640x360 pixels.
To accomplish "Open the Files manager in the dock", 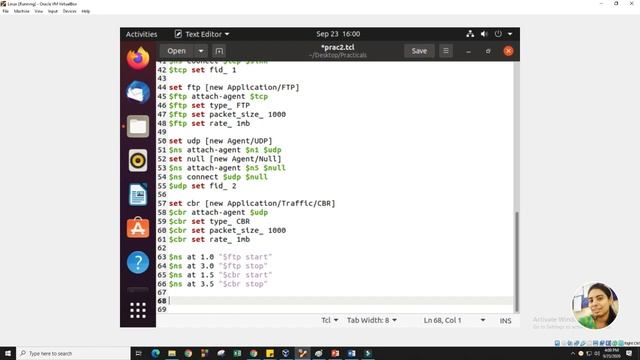I will pyautogui.click(x=138, y=126).
